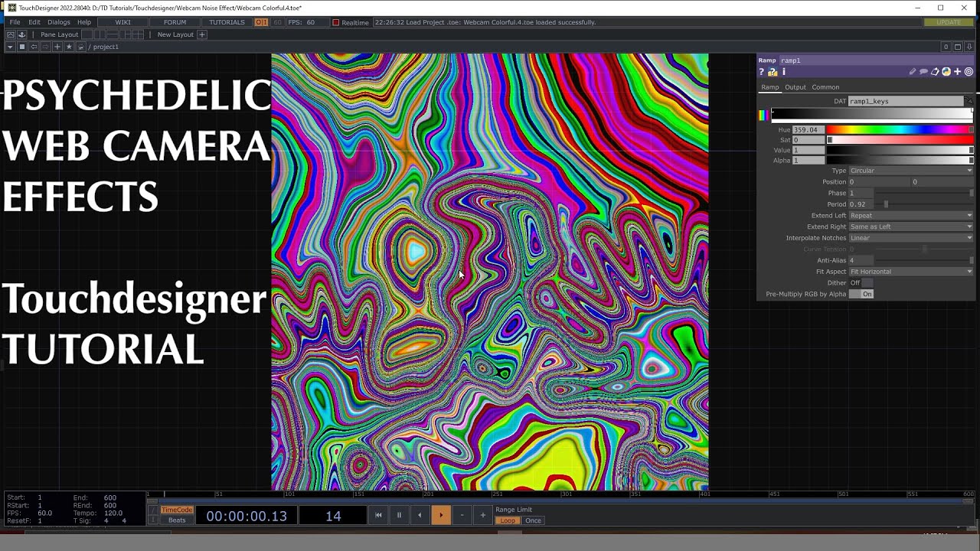This screenshot has height=551, width=980.
Task: Select Loop range limit mode
Action: point(508,520)
